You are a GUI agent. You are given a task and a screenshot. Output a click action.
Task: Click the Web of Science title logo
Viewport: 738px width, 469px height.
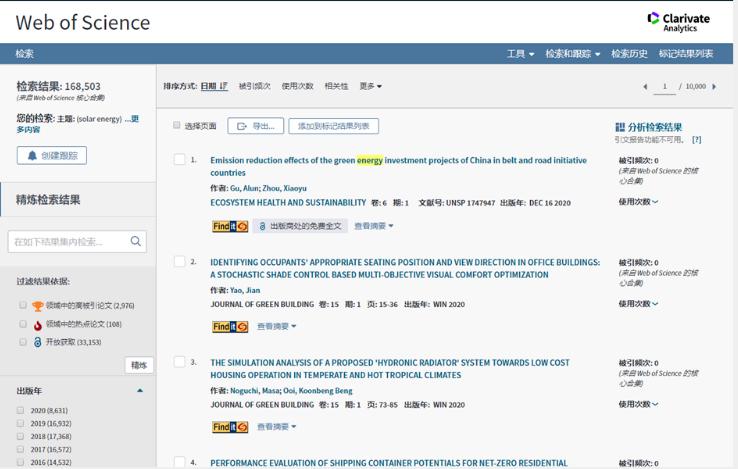tap(83, 23)
